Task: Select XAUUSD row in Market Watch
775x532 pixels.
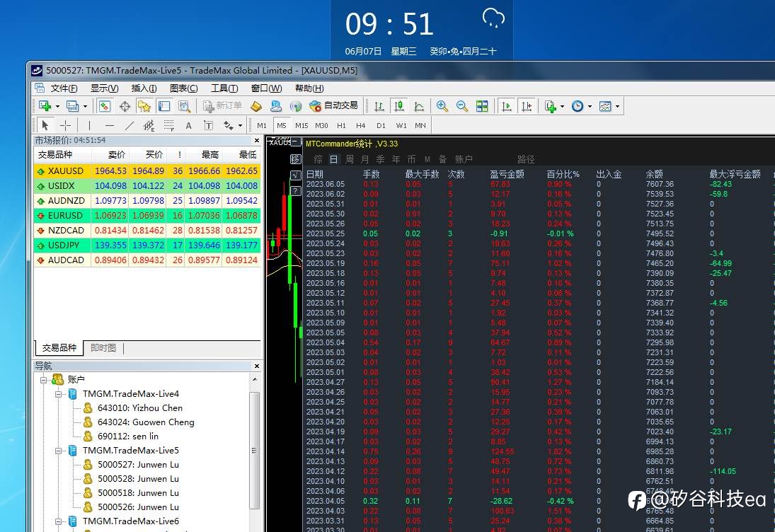Action: 147,171
